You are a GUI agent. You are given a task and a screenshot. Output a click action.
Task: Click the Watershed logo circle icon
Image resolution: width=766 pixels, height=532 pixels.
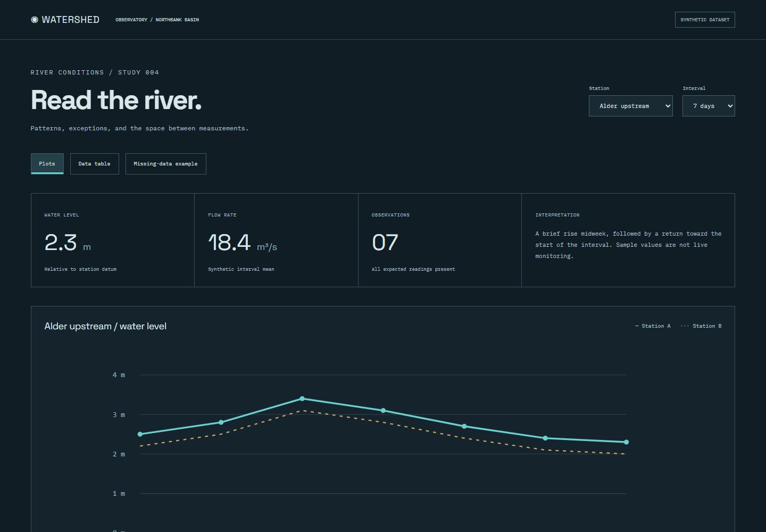point(35,20)
